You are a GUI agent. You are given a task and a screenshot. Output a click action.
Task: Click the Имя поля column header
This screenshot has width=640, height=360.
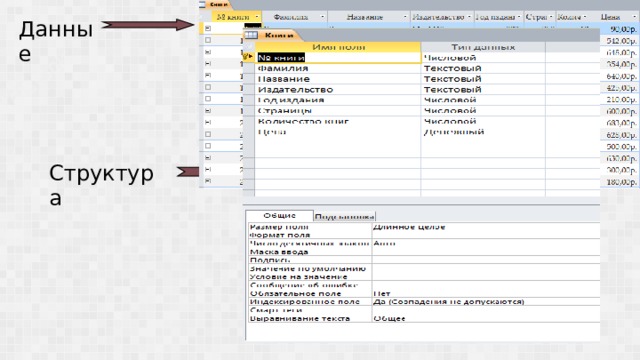click(x=338, y=47)
